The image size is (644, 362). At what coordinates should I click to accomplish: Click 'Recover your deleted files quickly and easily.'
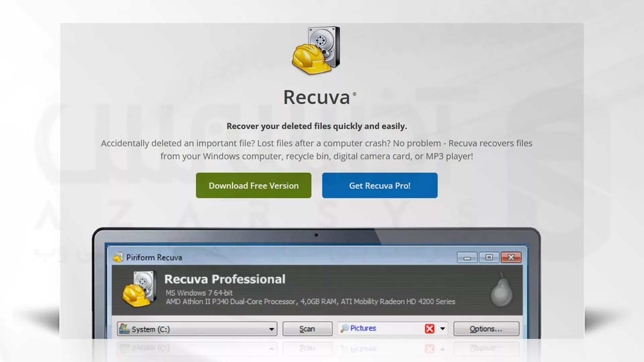[x=317, y=126]
